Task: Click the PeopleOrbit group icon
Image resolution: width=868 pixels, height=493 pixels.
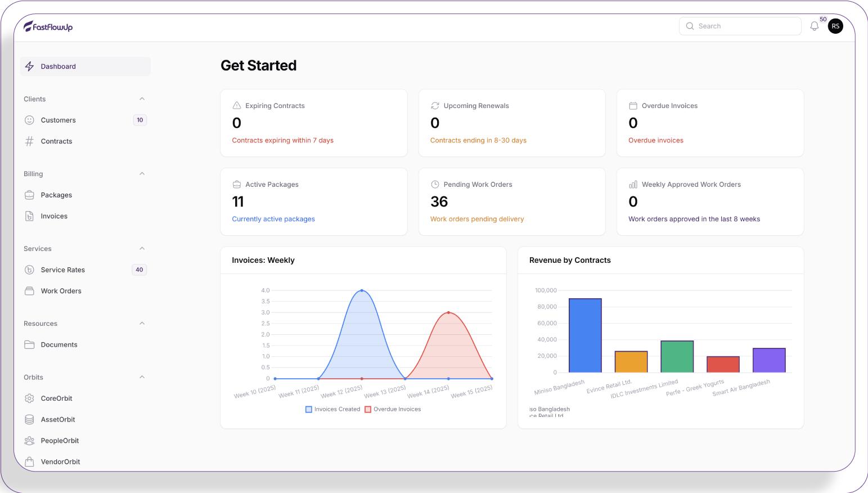Action: click(x=30, y=441)
